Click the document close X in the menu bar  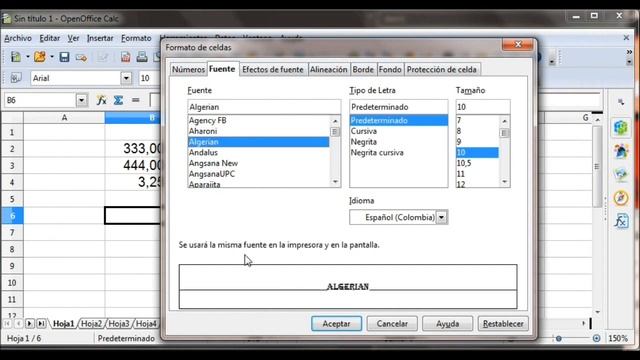[x=626, y=38]
